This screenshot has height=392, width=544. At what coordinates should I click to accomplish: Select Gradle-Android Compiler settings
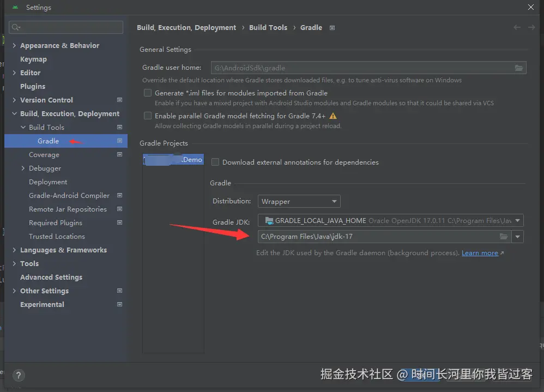[x=69, y=195]
